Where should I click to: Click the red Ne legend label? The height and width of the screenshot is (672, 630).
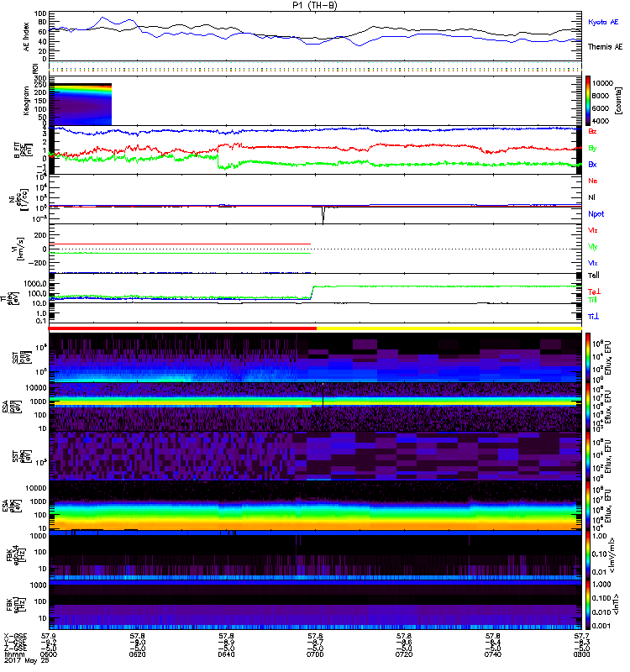(x=593, y=181)
